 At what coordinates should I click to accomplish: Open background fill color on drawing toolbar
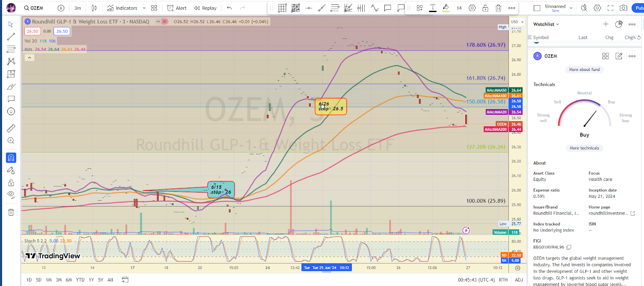446,8
